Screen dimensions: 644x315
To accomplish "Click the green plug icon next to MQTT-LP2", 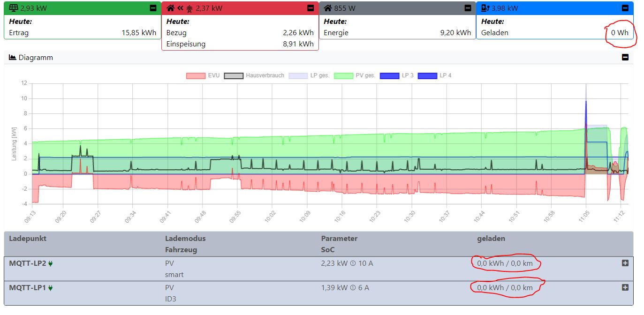I will tap(51, 263).
